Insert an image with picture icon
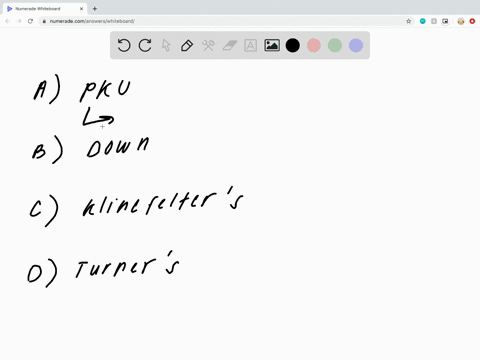This screenshot has height=360, width=480. (272, 45)
